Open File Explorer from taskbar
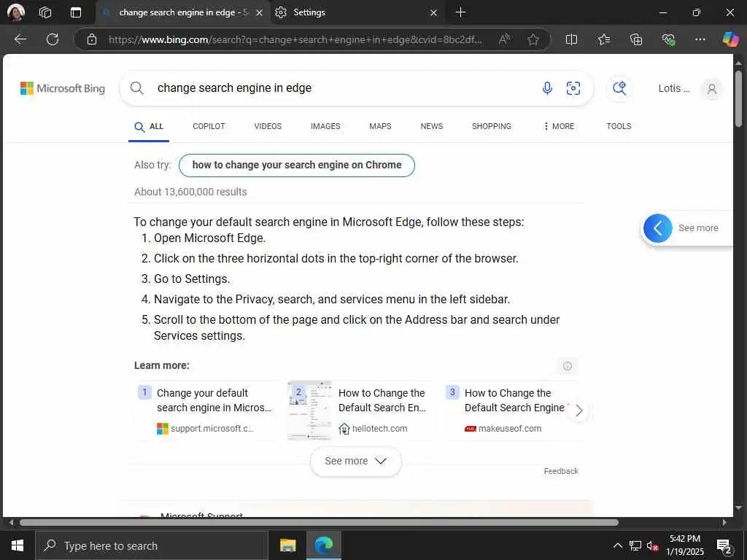This screenshot has height=560, width=747. [x=287, y=545]
